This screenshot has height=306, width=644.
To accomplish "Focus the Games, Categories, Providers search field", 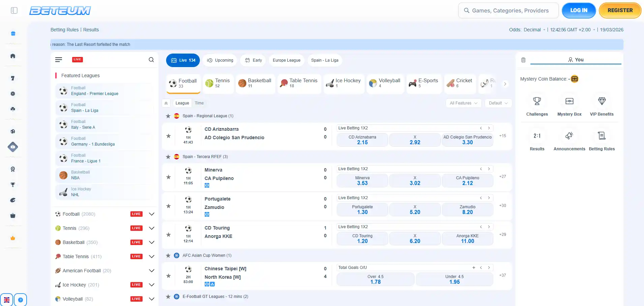I will click(x=509, y=10).
